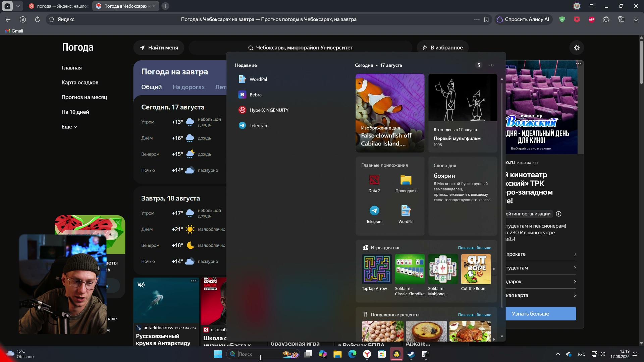This screenshot has width=644, height=362.
Task: Open Telegram in the recent list
Action: tap(253, 125)
